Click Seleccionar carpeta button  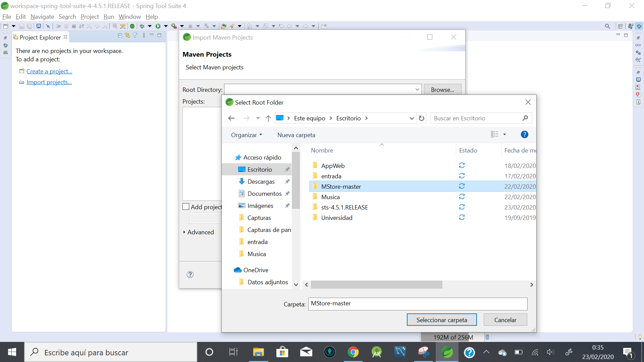pyautogui.click(x=441, y=320)
